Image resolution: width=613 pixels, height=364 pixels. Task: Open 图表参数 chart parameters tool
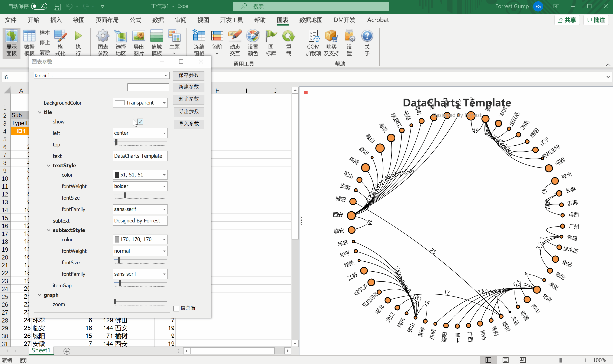(x=103, y=42)
